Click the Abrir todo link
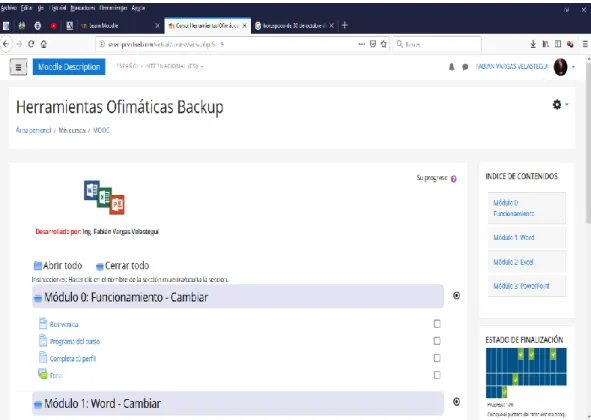Image resolution: width=591 pixels, height=420 pixels. 58,266
